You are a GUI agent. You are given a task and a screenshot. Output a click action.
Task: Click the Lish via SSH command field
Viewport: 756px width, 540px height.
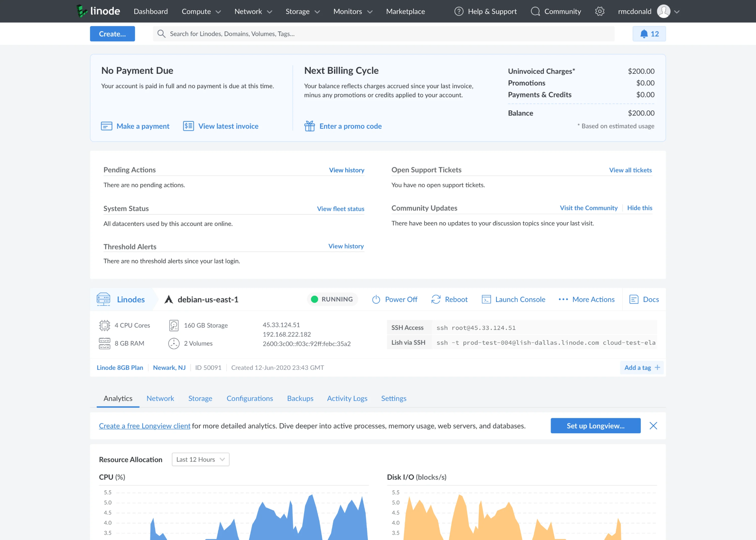pos(544,343)
